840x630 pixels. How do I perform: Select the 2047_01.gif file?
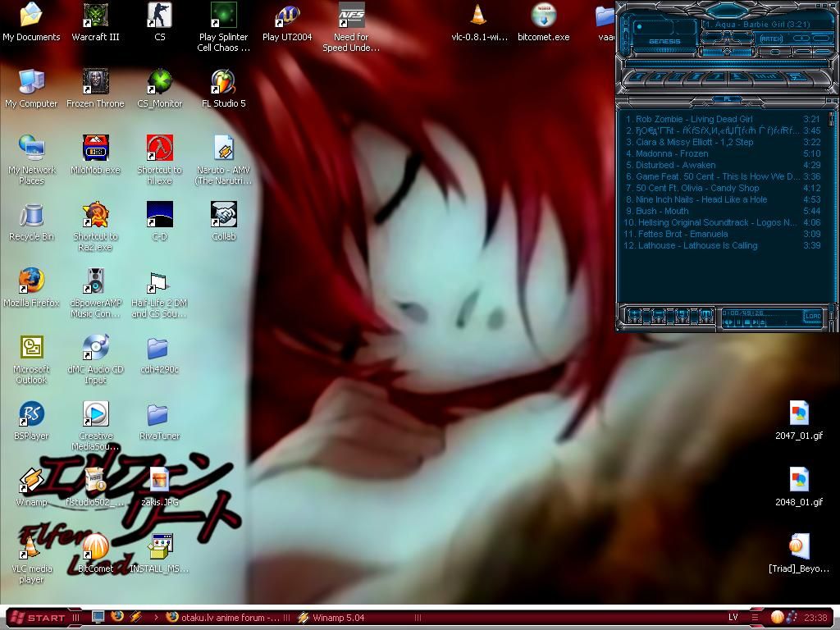point(799,421)
